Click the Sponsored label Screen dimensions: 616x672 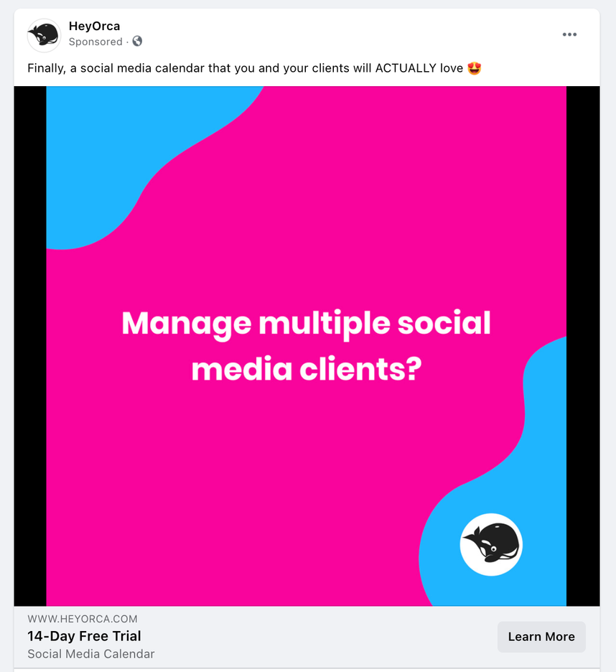(x=94, y=42)
